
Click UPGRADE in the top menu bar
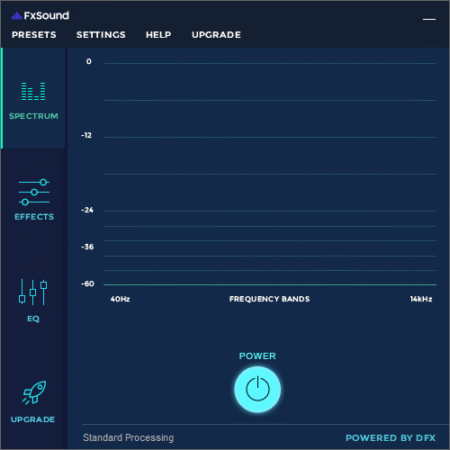[x=216, y=35]
